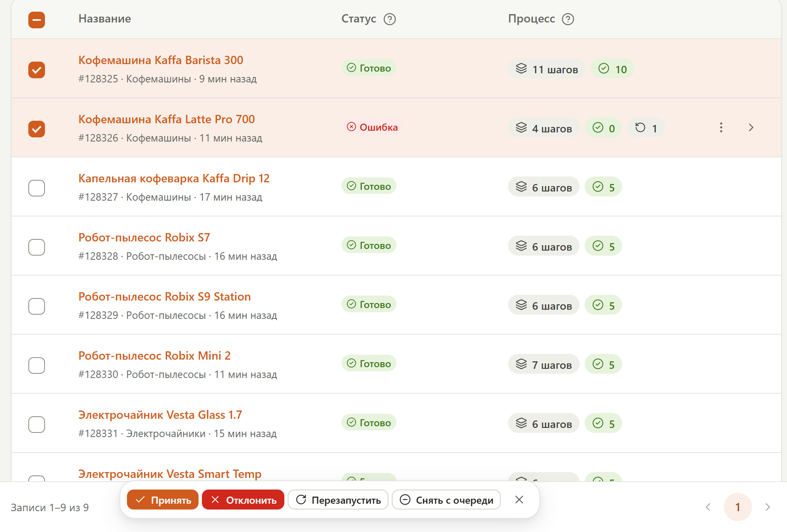Click the 7 шагов badge for Robix Mini 2
Image resolution: width=787 pixels, height=532 pixels.
pos(544,364)
